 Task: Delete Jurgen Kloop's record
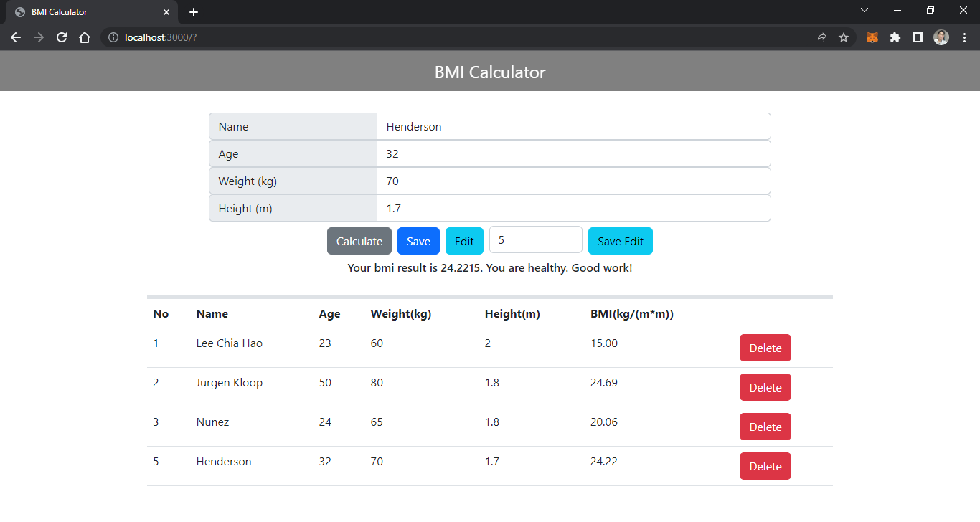click(x=765, y=387)
